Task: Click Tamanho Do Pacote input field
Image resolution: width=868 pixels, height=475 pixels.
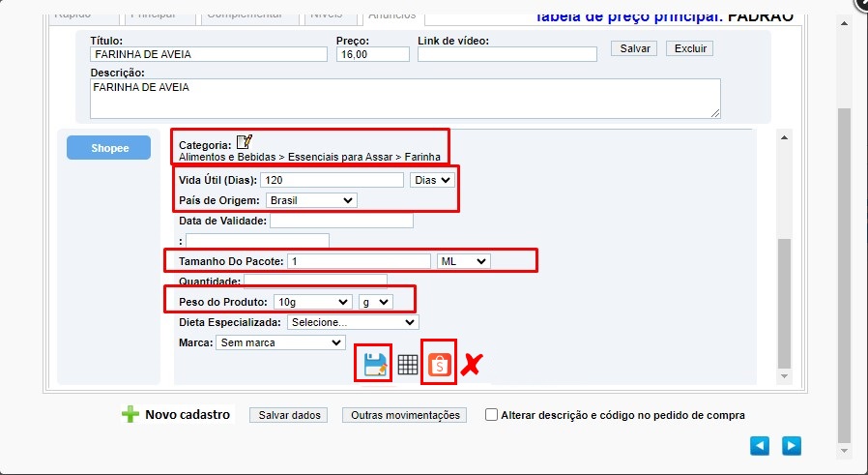Action: coord(359,261)
